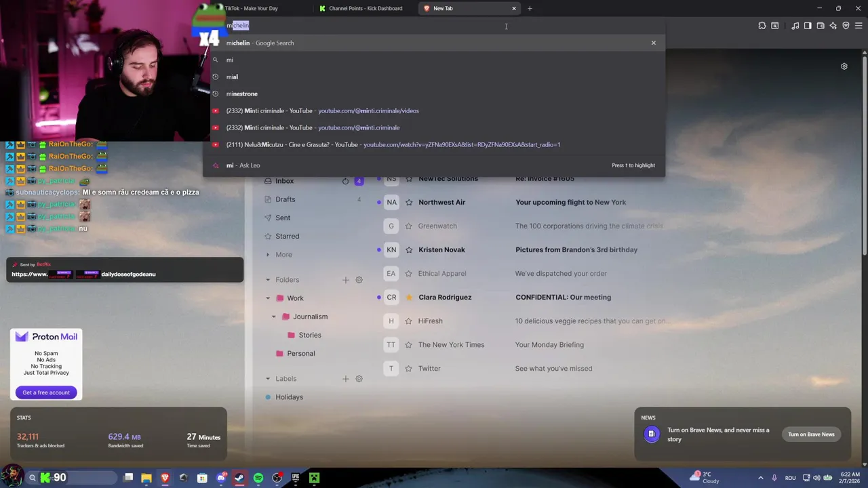Star the New York Times email
Viewport: 868px width, 488px height.
coord(409,344)
